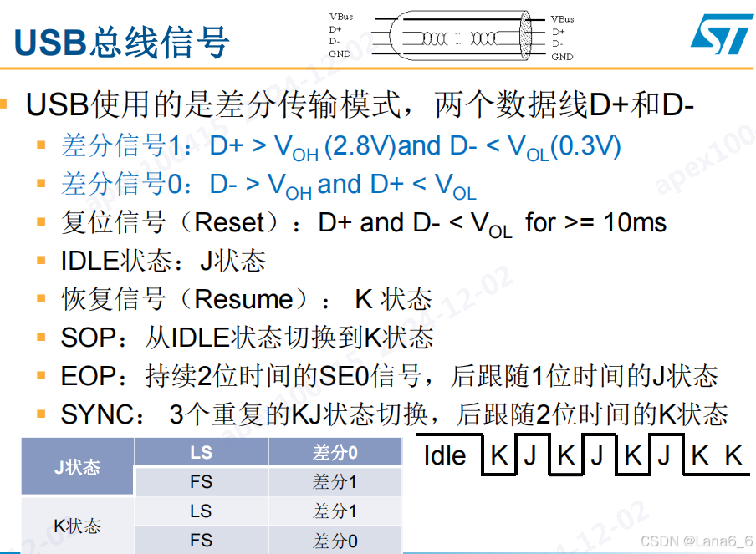This screenshot has width=756, height=554.
Task: Click the "VBus" label left of the cable
Action: [x=341, y=17]
